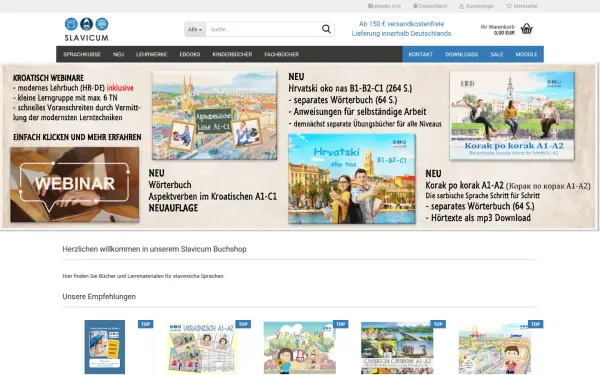The image size is (600, 375).
Task: Click 'Herzlichen willkommen in unserem Slavicum Buchshop' heading
Action: (154, 249)
